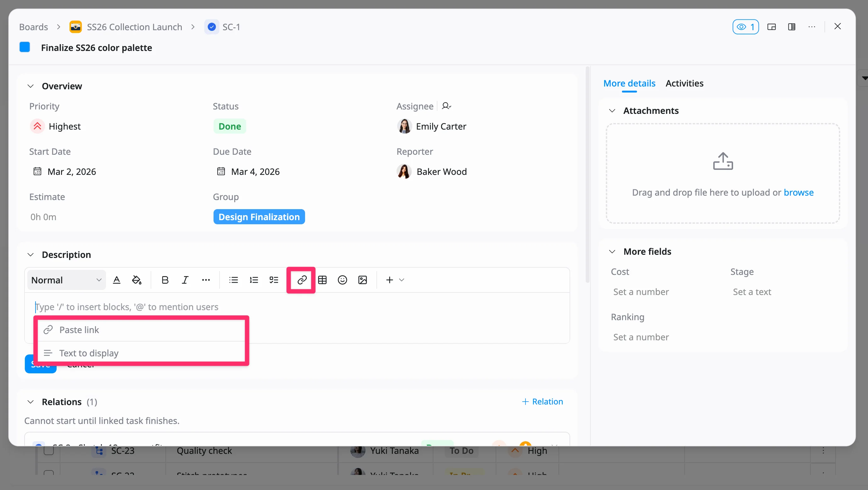Toggle the watchers eye button

(745, 27)
